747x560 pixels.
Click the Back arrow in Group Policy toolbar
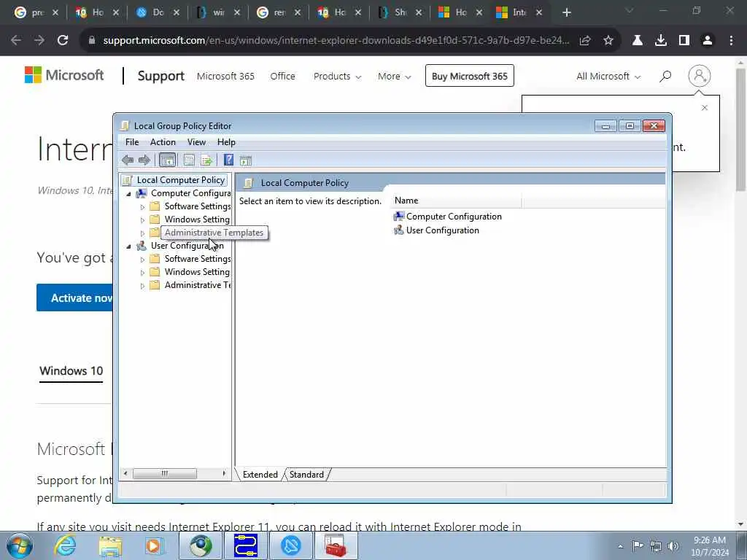[127, 160]
